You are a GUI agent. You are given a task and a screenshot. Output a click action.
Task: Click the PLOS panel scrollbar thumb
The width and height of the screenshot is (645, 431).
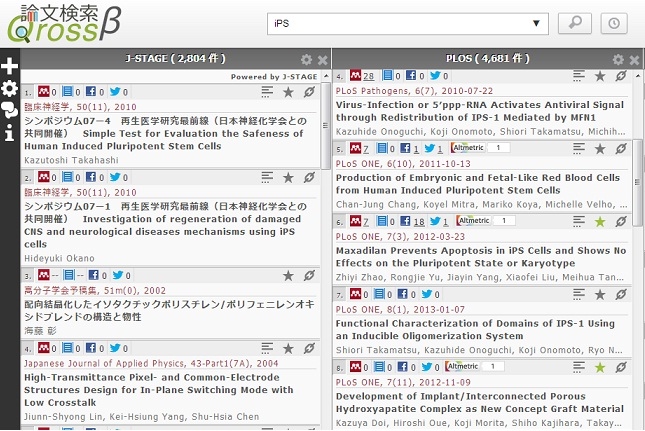point(637,182)
